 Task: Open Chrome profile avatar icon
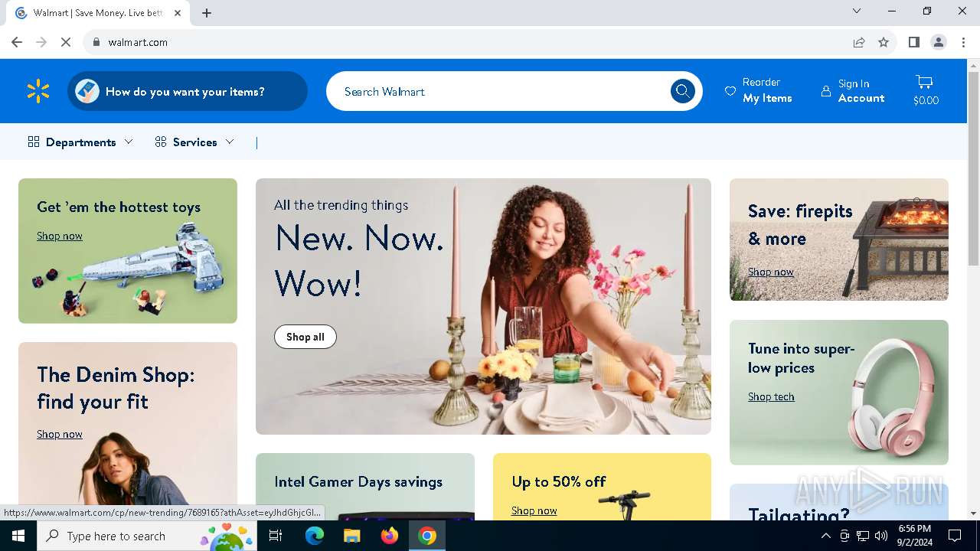[x=939, y=42]
